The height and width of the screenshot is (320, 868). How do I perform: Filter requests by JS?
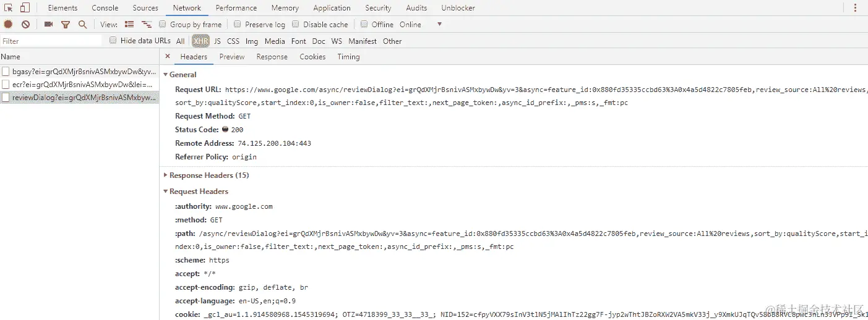pos(217,41)
